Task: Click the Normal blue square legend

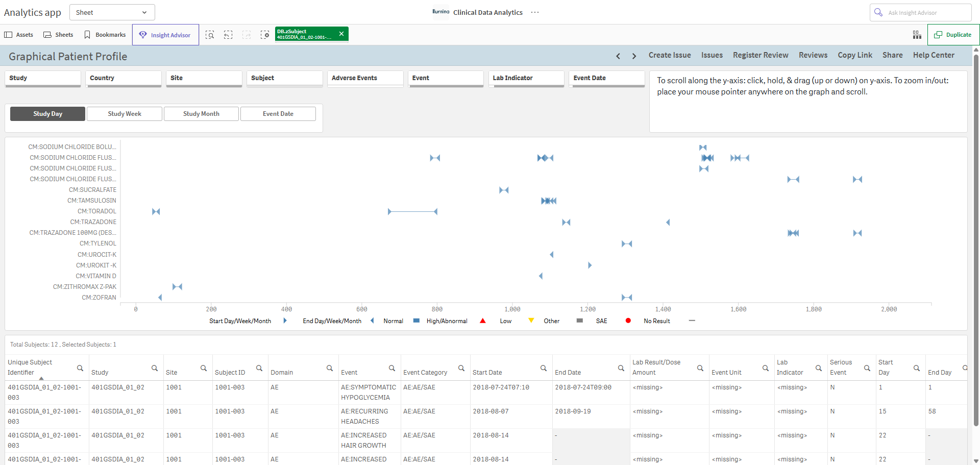Action: click(x=416, y=321)
